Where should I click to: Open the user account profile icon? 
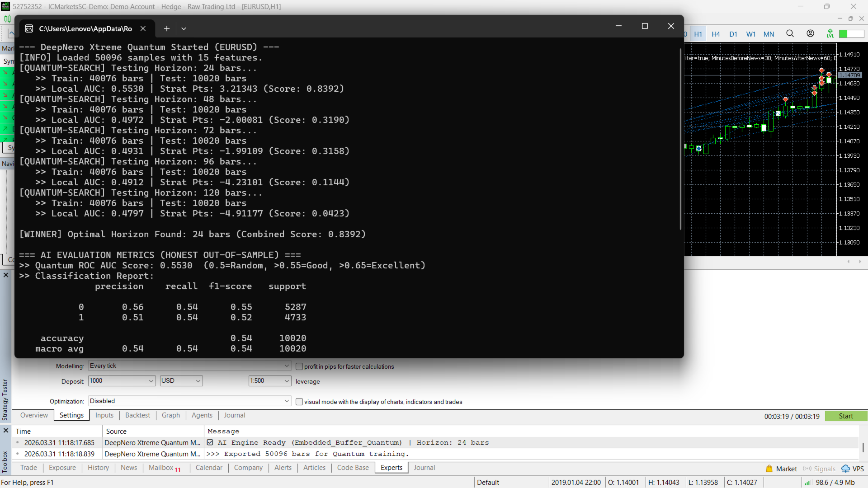pos(810,33)
